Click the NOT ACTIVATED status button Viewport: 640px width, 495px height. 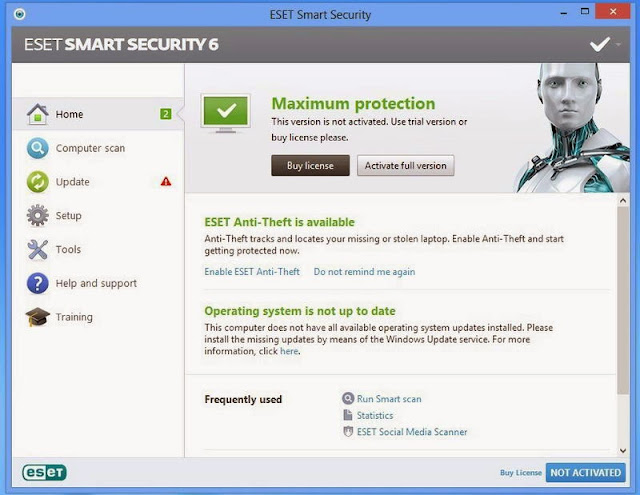(x=585, y=473)
